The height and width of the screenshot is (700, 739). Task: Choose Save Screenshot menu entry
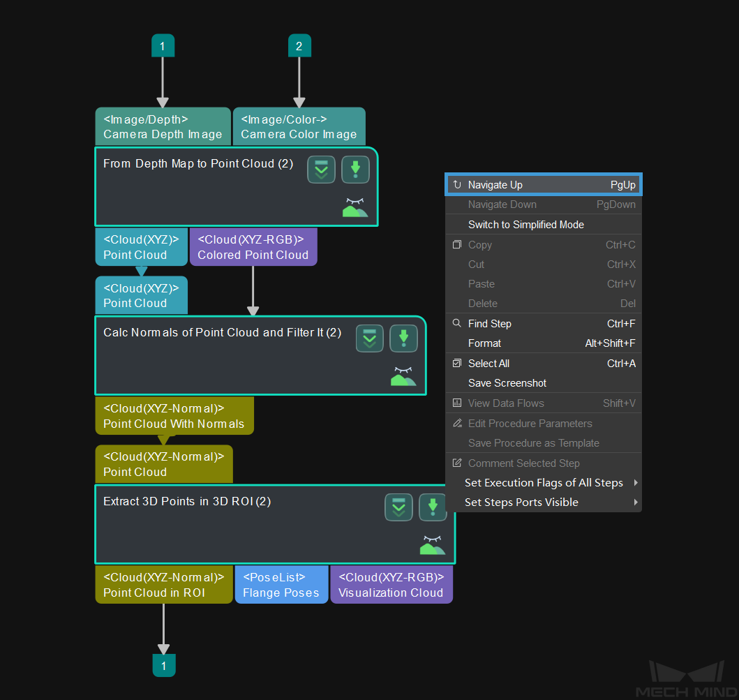507,383
